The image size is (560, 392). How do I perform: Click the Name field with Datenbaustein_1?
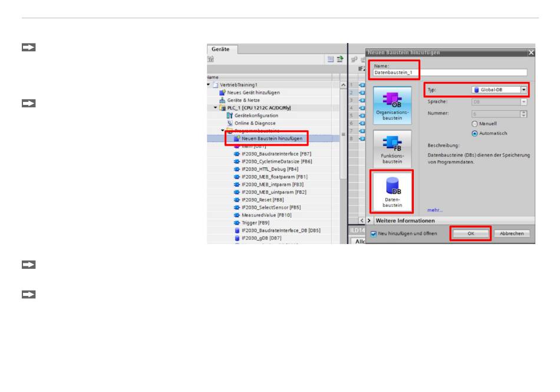pyautogui.click(x=450, y=73)
